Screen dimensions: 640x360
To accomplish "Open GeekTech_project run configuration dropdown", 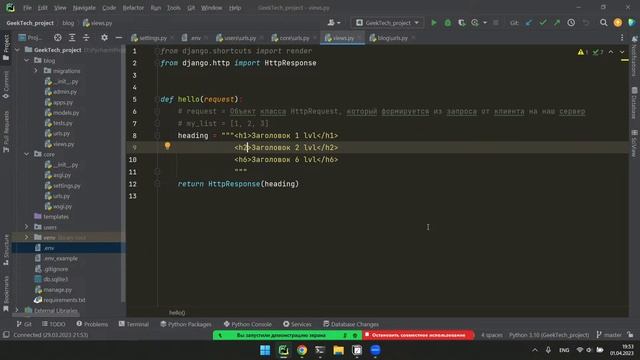I will (x=387, y=23).
